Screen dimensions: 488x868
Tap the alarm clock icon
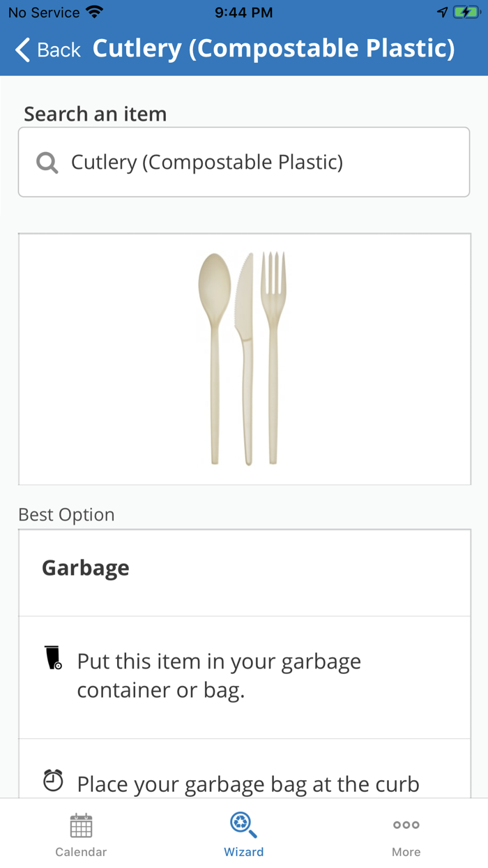coord(53,780)
